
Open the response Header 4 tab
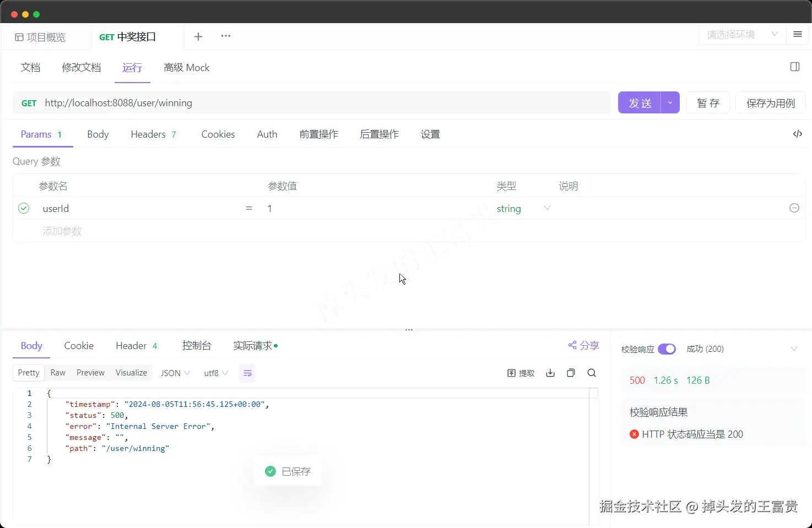[137, 346]
